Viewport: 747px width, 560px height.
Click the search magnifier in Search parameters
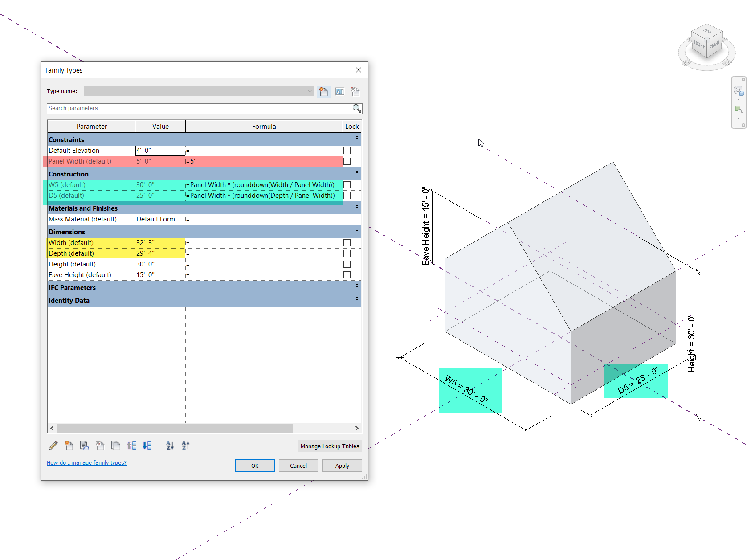(356, 108)
